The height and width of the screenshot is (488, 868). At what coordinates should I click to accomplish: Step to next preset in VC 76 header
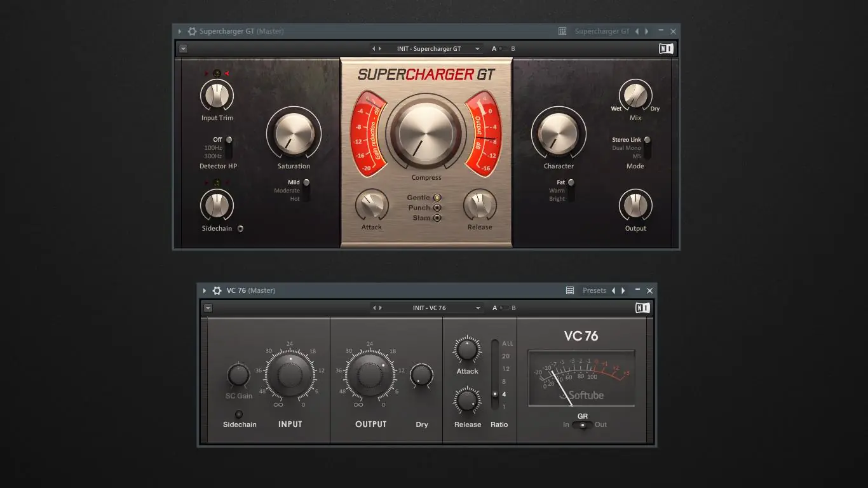[380, 308]
